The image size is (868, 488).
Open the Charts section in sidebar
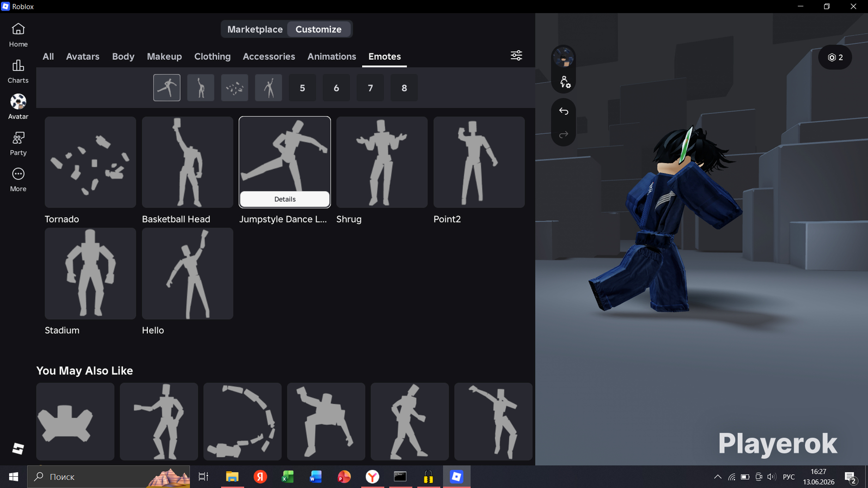(18, 71)
